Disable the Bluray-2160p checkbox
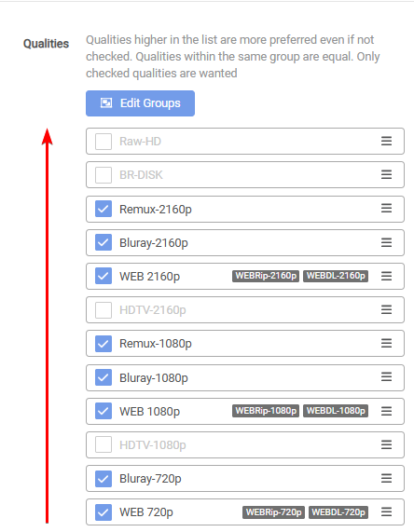 tap(103, 242)
